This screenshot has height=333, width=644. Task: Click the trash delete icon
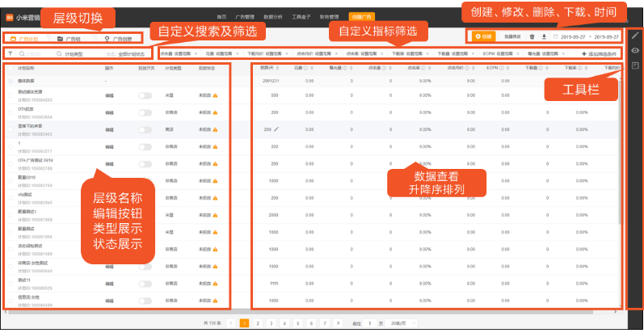pyautogui.click(x=532, y=36)
